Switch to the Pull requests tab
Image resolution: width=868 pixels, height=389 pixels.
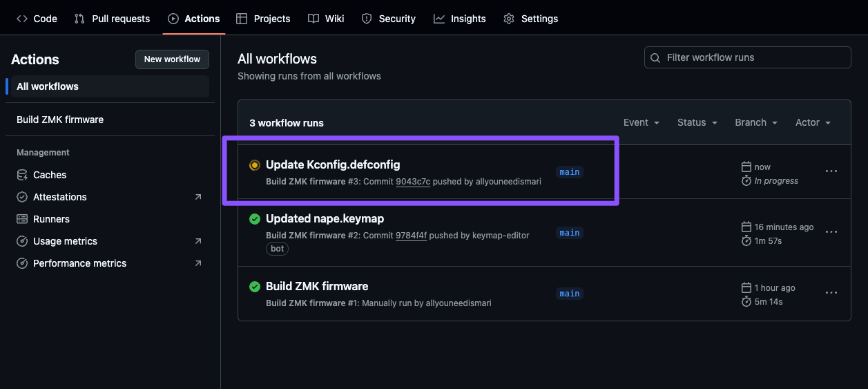click(112, 19)
